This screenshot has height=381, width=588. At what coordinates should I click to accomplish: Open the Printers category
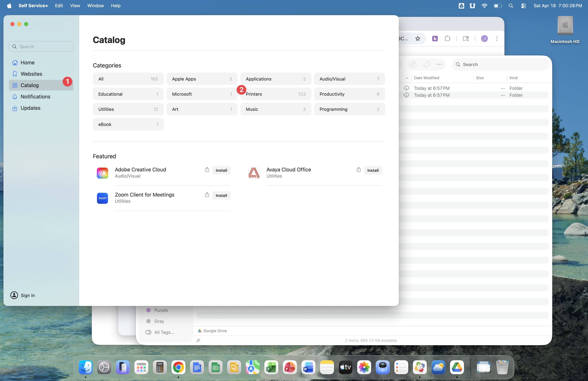pyautogui.click(x=275, y=94)
